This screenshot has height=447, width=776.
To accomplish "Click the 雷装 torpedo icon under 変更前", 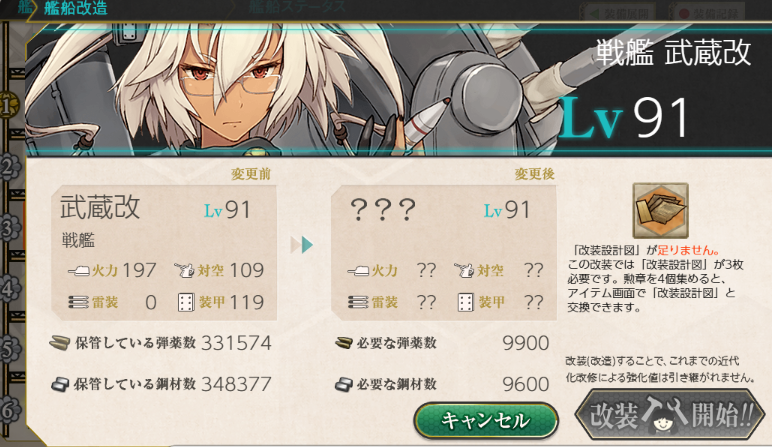I will 79,302.
